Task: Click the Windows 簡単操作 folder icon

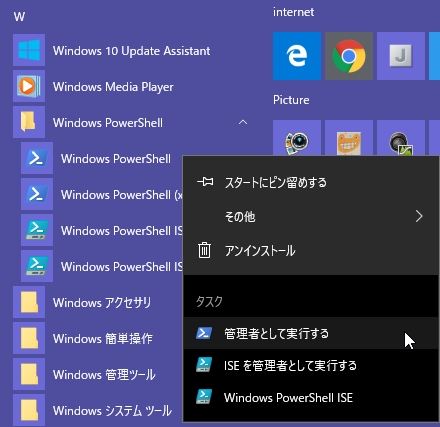Action: tap(29, 338)
